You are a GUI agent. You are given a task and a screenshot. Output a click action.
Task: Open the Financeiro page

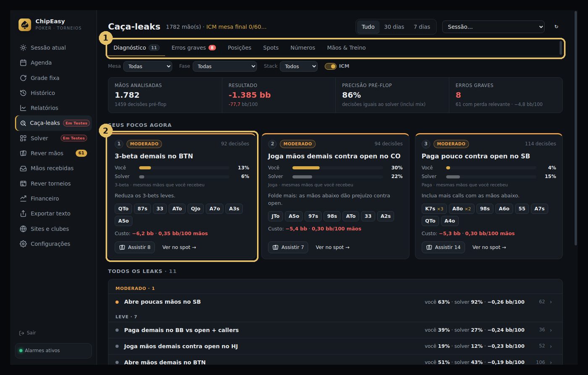[x=53, y=199]
